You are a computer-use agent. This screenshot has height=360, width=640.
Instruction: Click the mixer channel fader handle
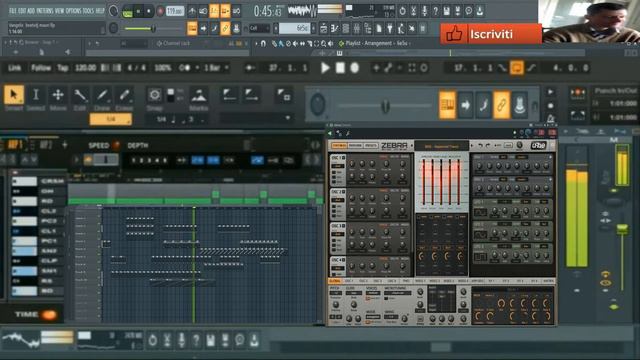click(622, 229)
